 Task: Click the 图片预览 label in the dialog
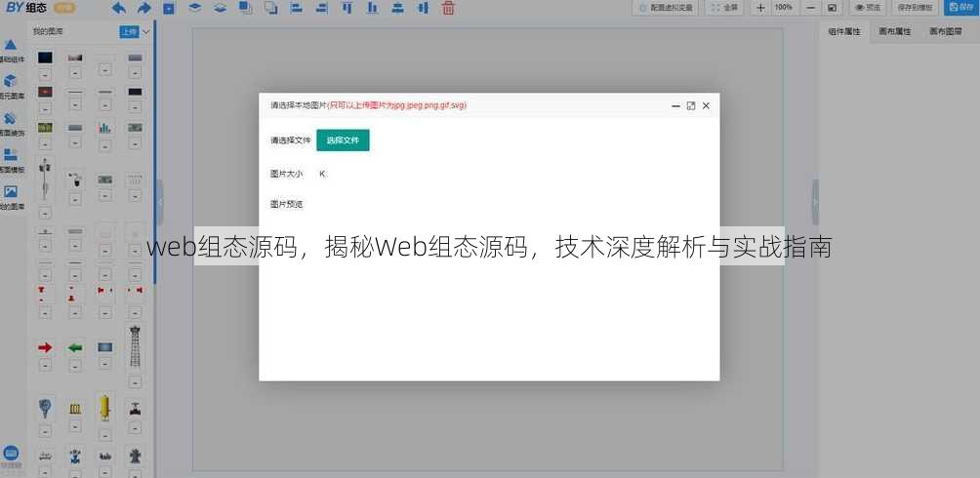tap(287, 204)
